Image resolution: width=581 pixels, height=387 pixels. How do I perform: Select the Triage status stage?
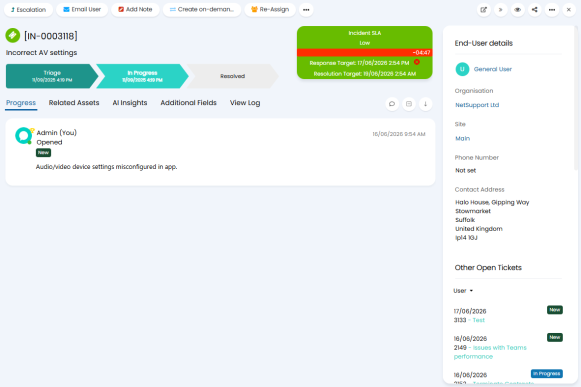(52, 76)
